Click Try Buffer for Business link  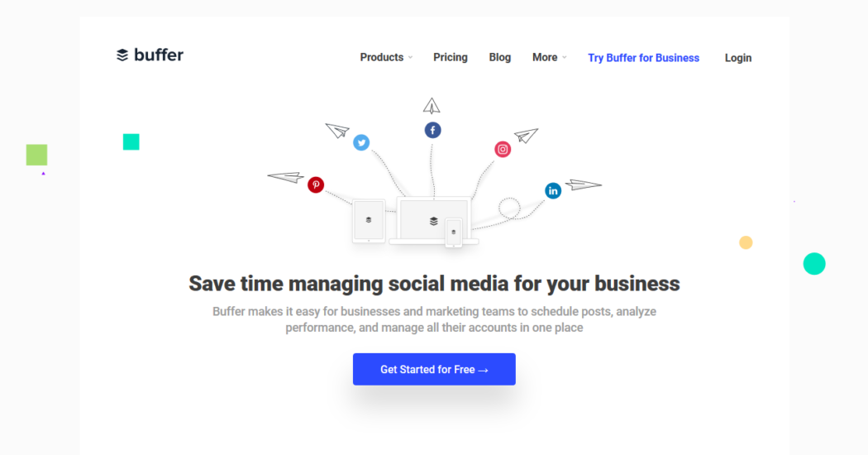tap(643, 58)
